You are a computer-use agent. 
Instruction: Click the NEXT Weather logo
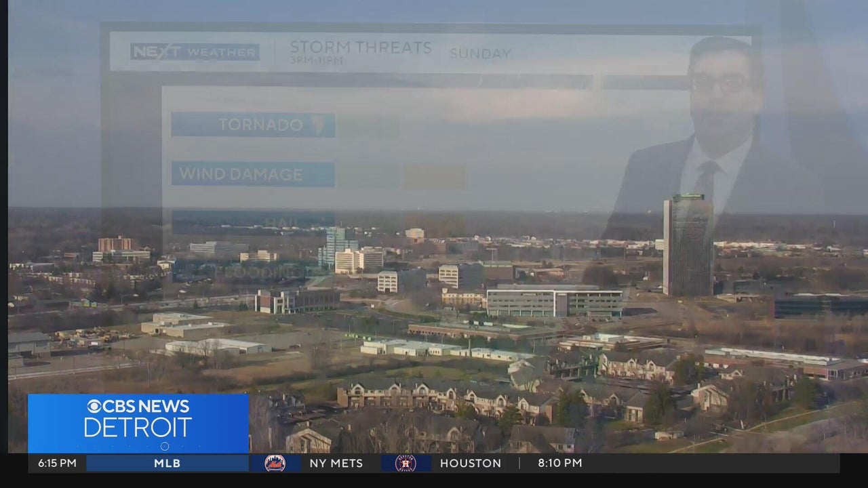(195, 52)
